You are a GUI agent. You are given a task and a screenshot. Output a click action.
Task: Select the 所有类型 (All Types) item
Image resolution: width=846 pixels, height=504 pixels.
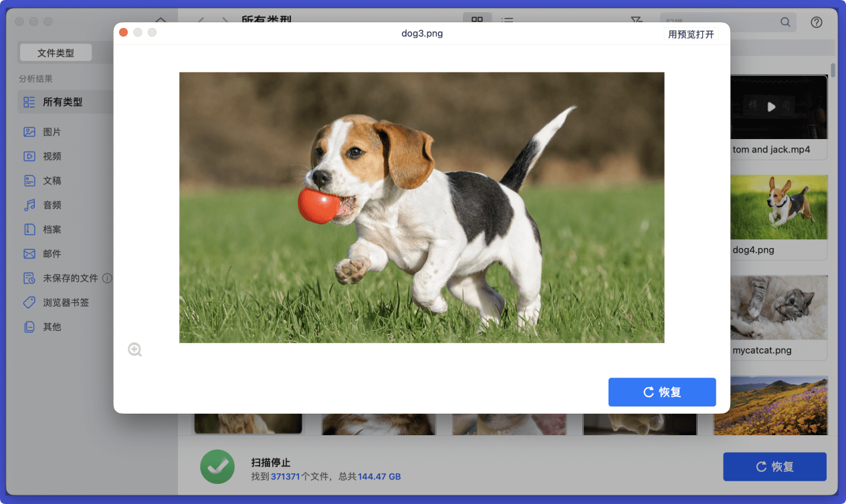pyautogui.click(x=62, y=102)
